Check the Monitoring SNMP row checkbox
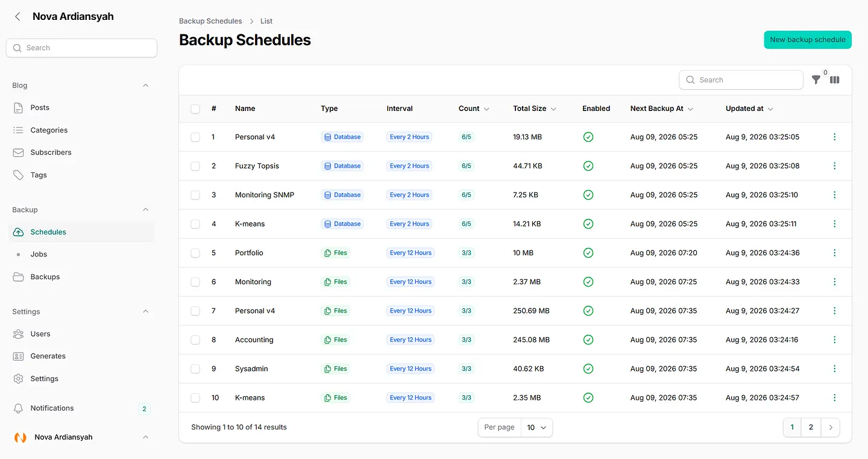Image resolution: width=868 pixels, height=459 pixels. pyautogui.click(x=195, y=195)
